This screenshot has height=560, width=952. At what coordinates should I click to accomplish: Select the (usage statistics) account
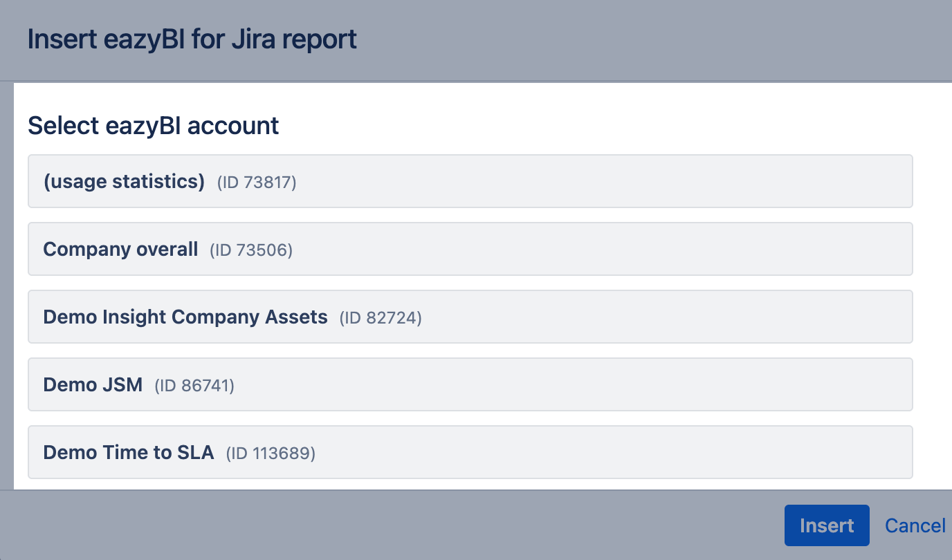coord(470,181)
